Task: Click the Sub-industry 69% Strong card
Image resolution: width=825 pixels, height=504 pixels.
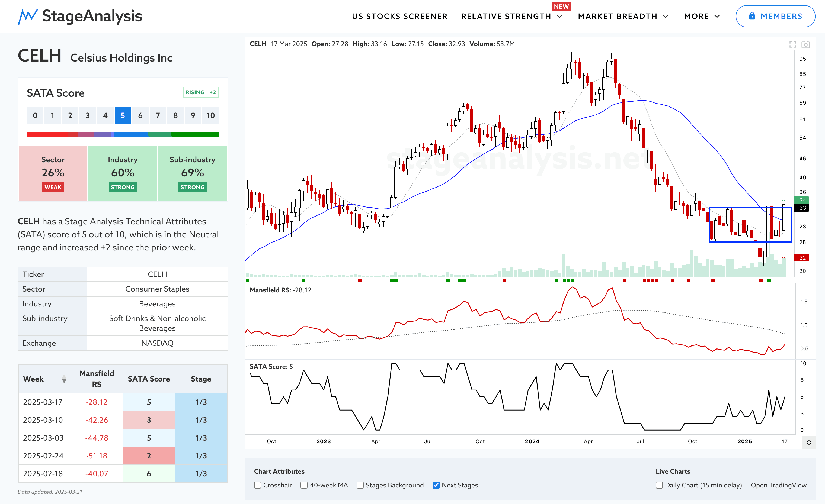Action: (193, 173)
